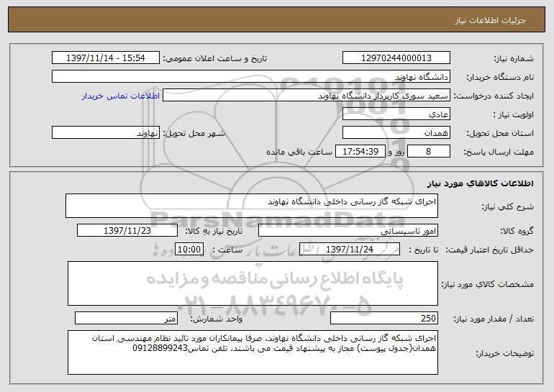
Task: Select the remaining days field showing 8
Action: point(429,152)
